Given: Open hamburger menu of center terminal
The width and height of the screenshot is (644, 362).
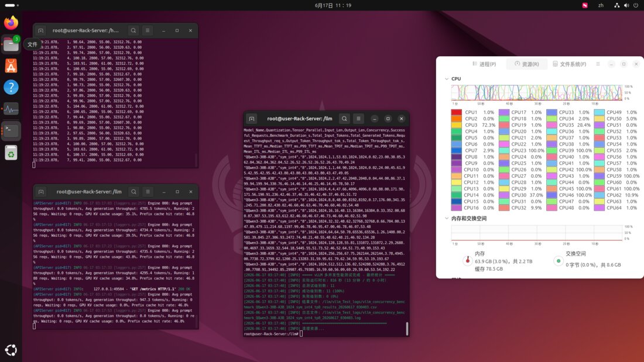Looking at the screenshot, I should coord(358,119).
